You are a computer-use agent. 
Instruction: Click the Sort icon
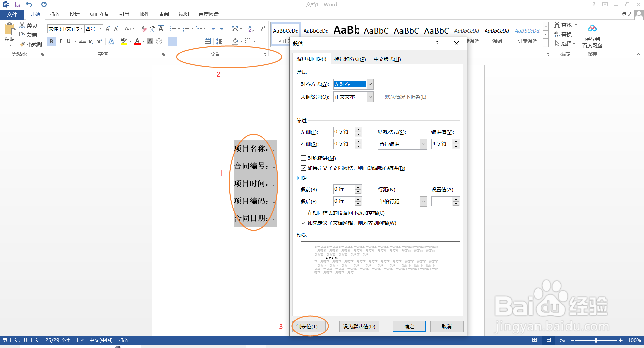click(251, 29)
